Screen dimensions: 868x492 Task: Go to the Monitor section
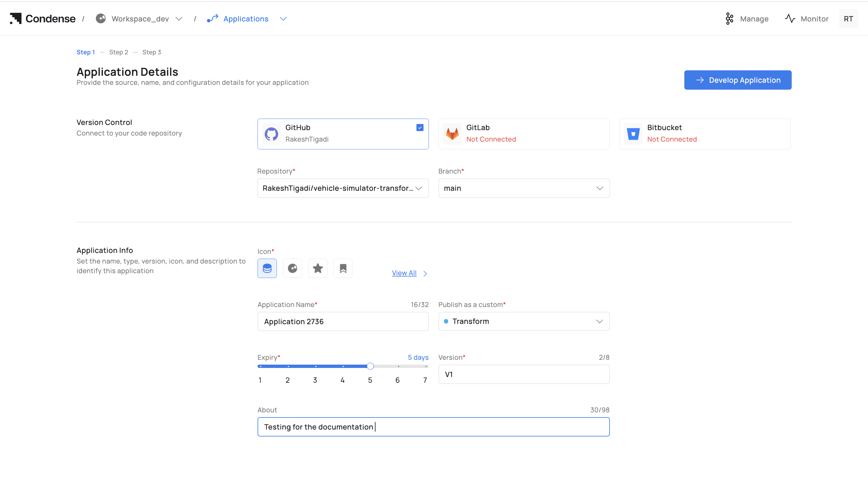[x=806, y=19]
